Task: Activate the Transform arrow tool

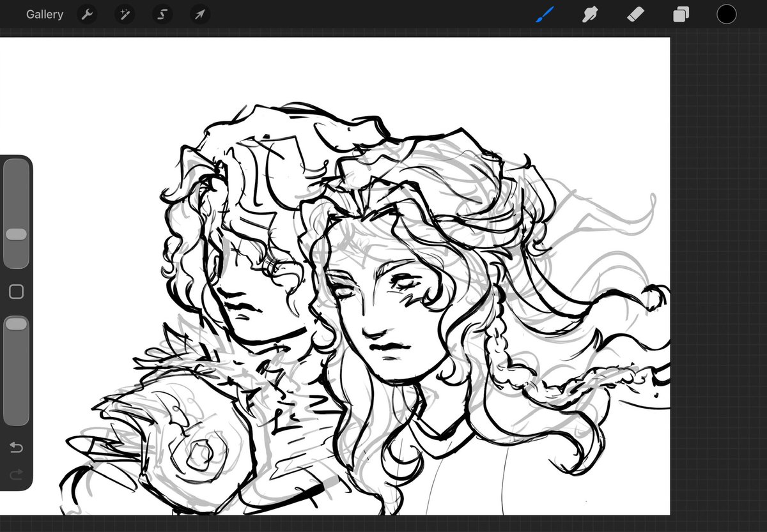Action: point(200,14)
